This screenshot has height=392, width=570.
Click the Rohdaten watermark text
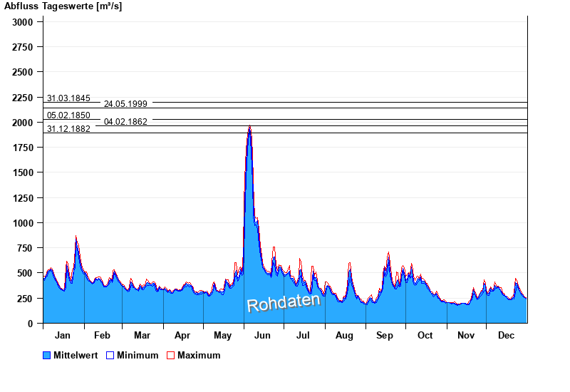coord(284,302)
